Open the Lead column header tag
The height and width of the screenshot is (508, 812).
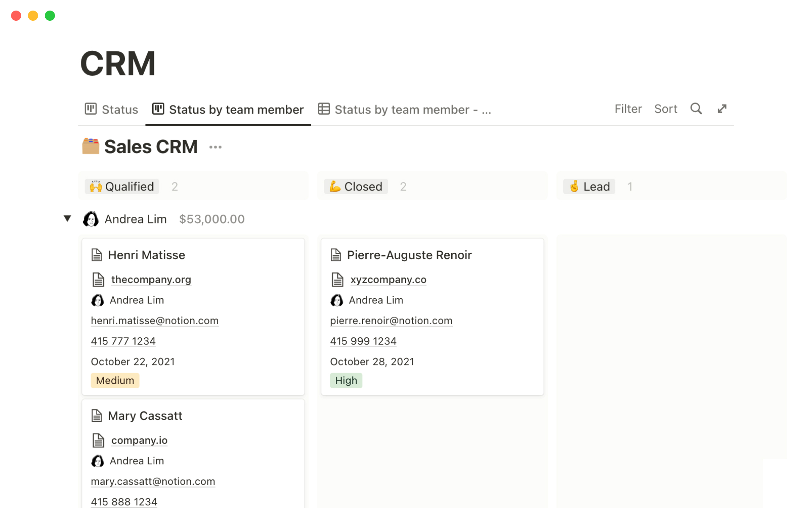[x=589, y=186]
